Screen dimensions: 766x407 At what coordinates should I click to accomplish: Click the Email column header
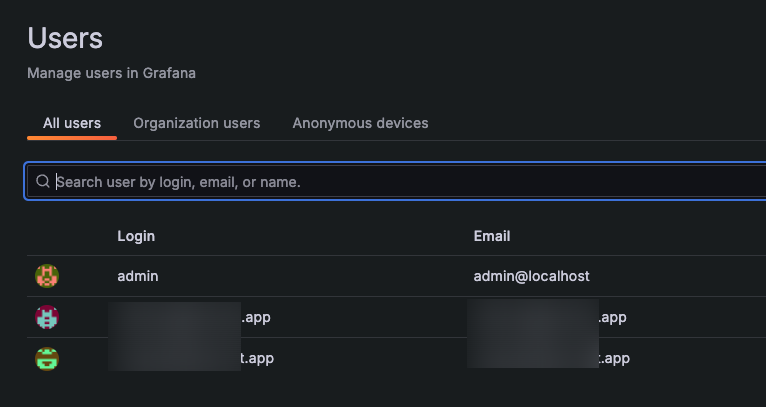click(492, 236)
